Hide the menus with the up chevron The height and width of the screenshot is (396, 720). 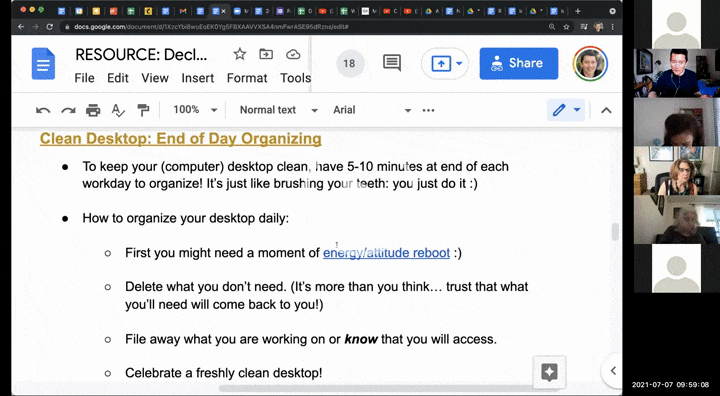(606, 110)
